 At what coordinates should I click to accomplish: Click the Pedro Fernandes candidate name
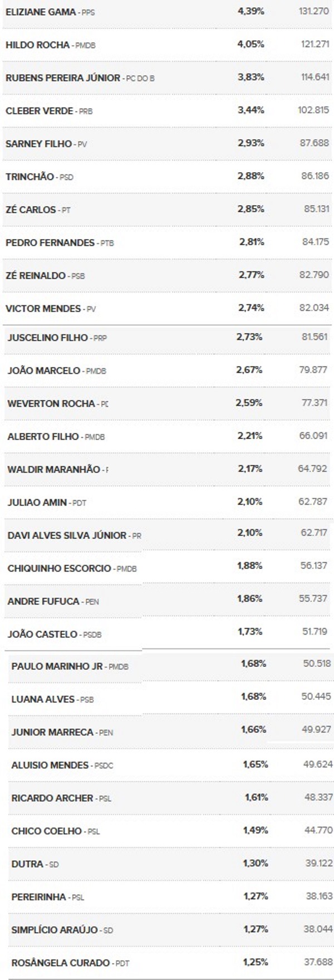pos(50,242)
